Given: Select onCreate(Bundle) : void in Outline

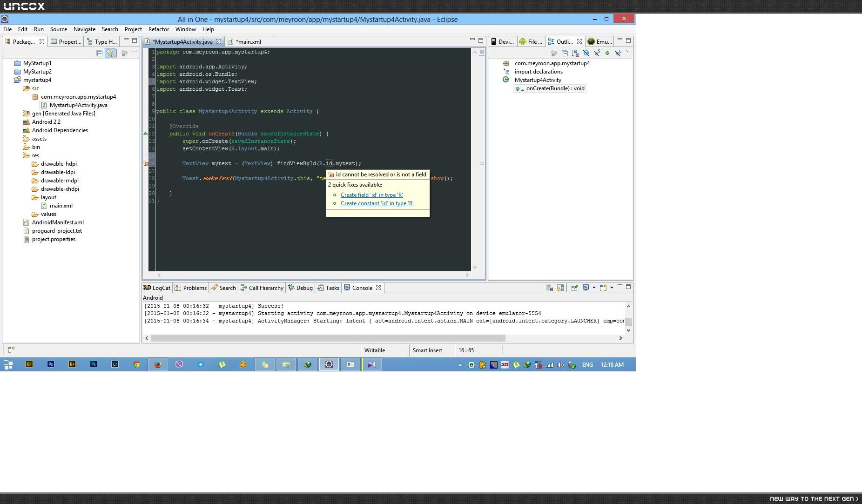Looking at the screenshot, I should [555, 88].
